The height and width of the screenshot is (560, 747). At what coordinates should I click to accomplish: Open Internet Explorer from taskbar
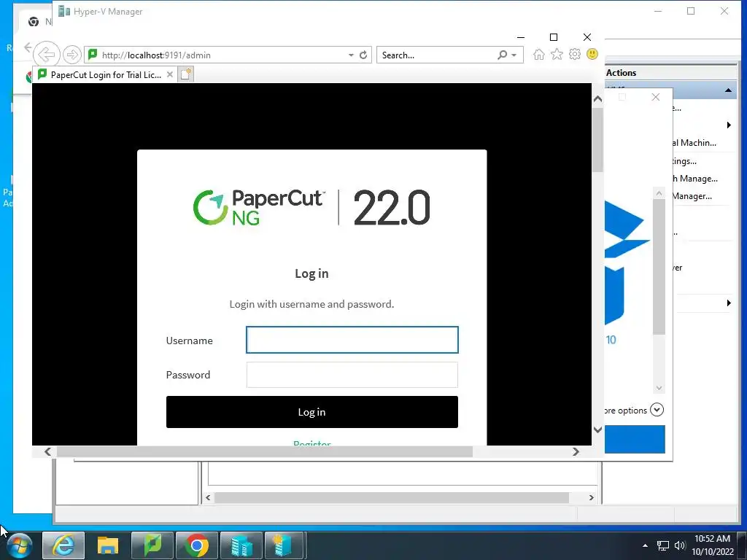(x=63, y=545)
